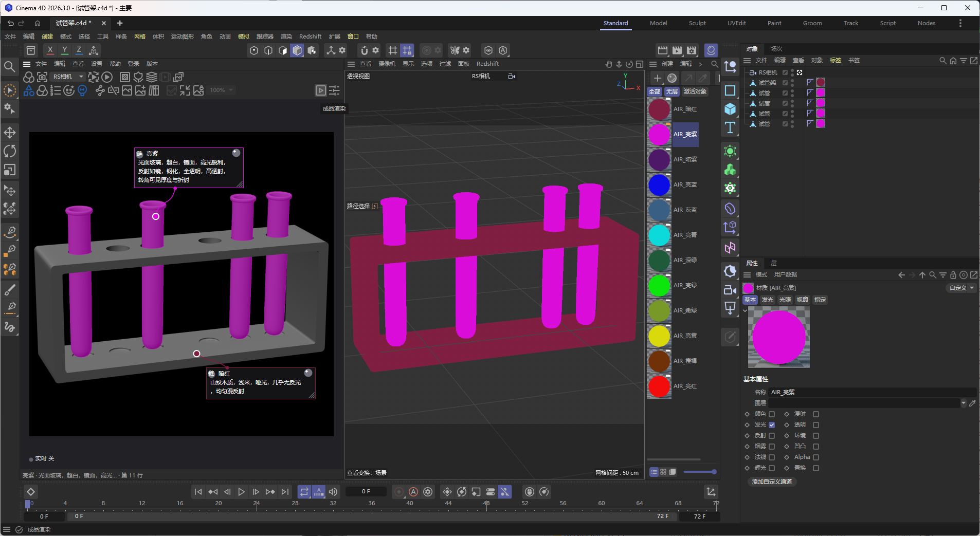Click the play forward button on timeline
Image resolution: width=980 pixels, height=536 pixels.
tap(241, 492)
